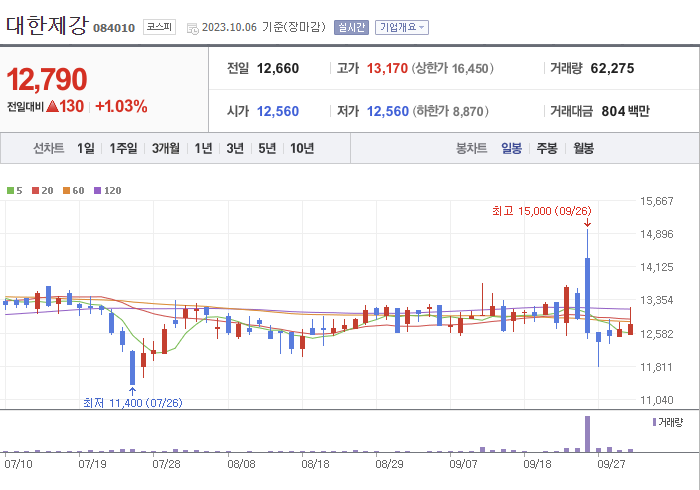Click the 09/18 date axis label
Image resolution: width=700 pixels, height=490 pixels.
point(537,464)
